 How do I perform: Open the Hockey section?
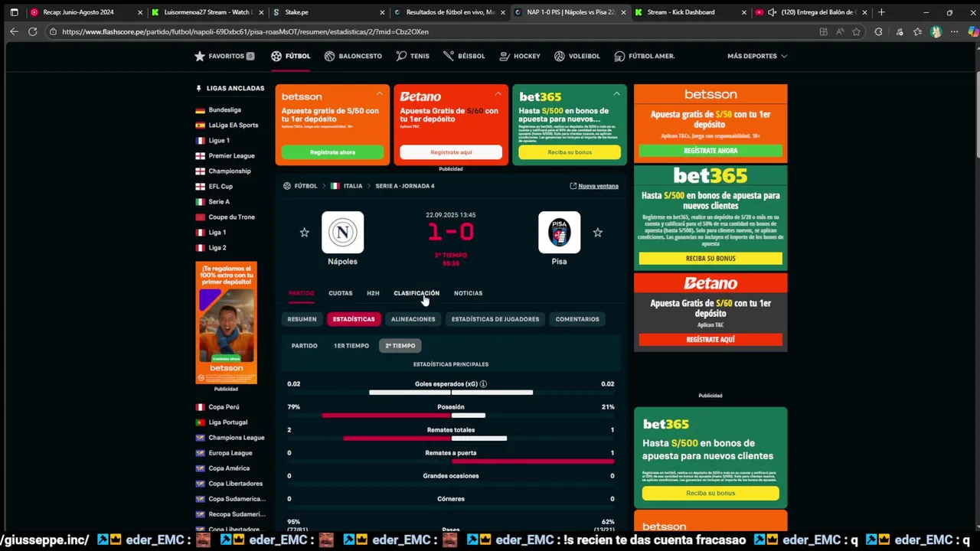click(520, 56)
